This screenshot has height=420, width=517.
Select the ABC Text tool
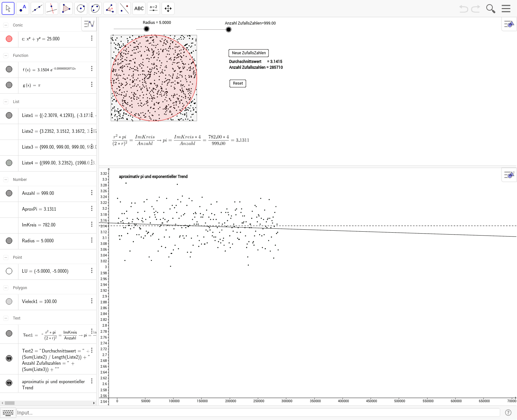tap(139, 8)
